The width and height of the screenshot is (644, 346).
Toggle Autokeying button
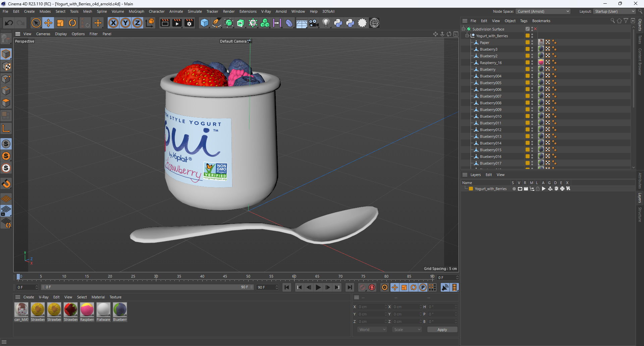pos(372,287)
